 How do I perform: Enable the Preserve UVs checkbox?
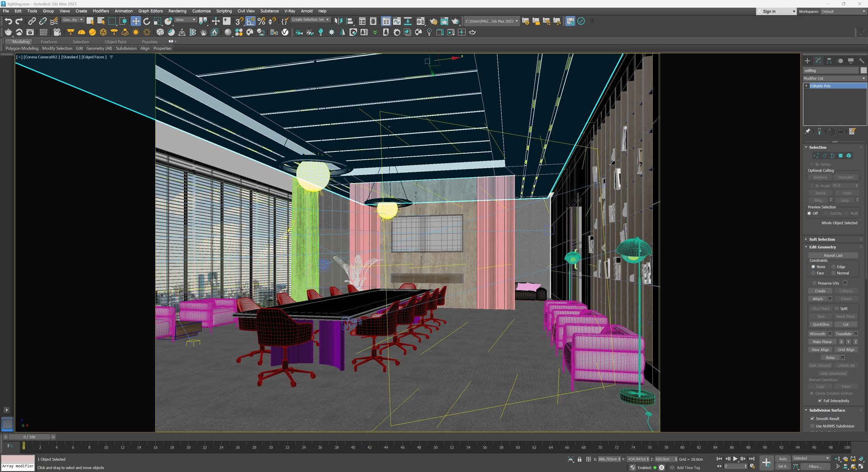tap(815, 283)
